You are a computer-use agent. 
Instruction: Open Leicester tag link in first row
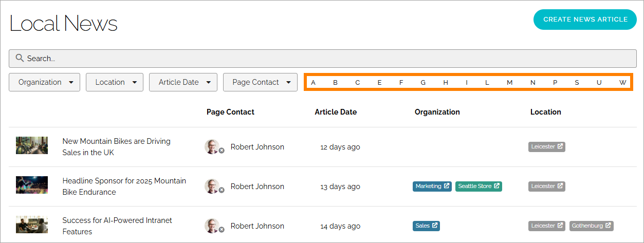[x=547, y=146]
